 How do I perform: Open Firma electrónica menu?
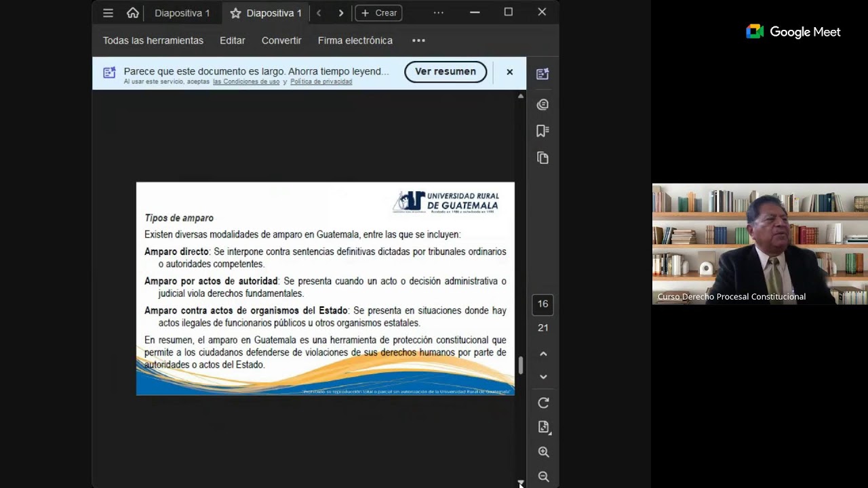355,41
